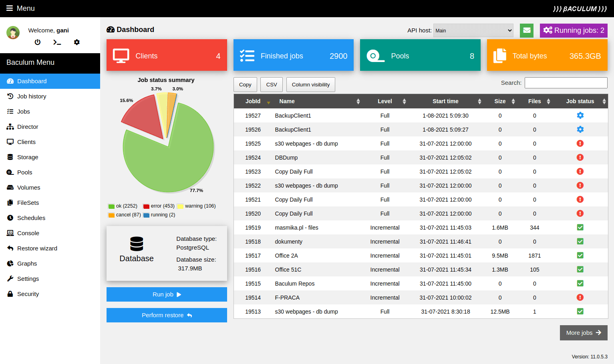This screenshot has height=364, width=614.
Task: Open Job history in sidebar
Action: point(50,96)
